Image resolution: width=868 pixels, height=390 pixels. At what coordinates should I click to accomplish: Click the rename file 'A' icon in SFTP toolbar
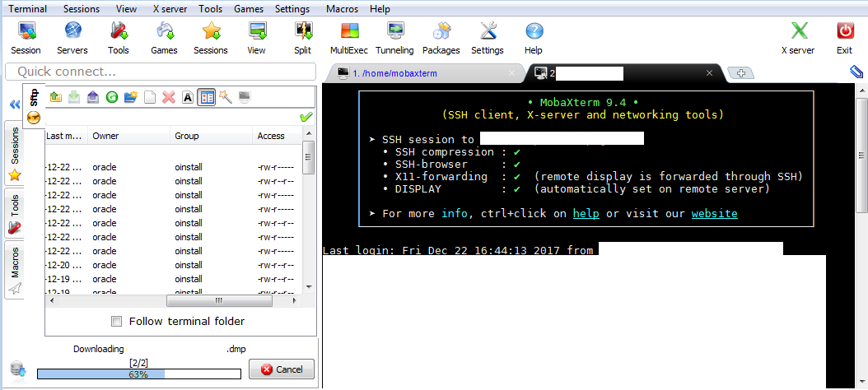188,97
